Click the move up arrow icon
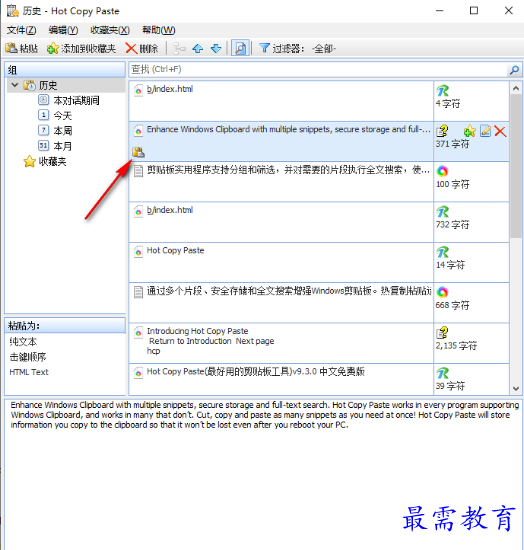Screen dimensions: 524x550 click(x=198, y=48)
